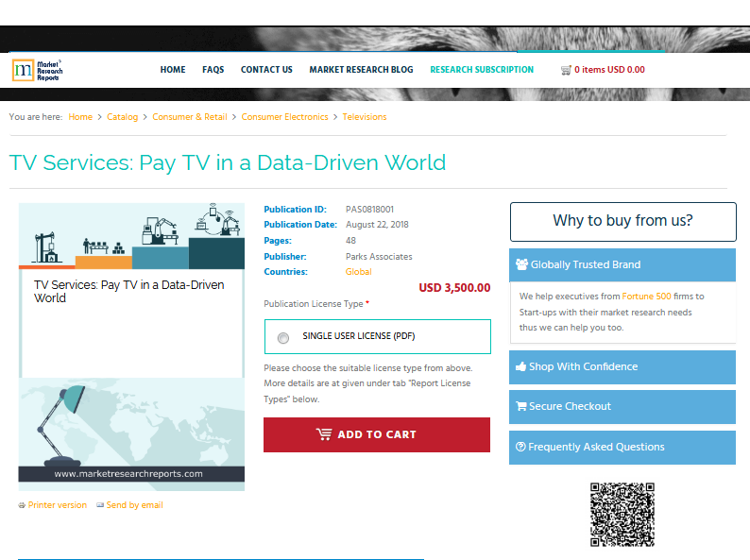Follow the Catalog breadcrumb link
The width and height of the screenshot is (750, 560).
123,117
